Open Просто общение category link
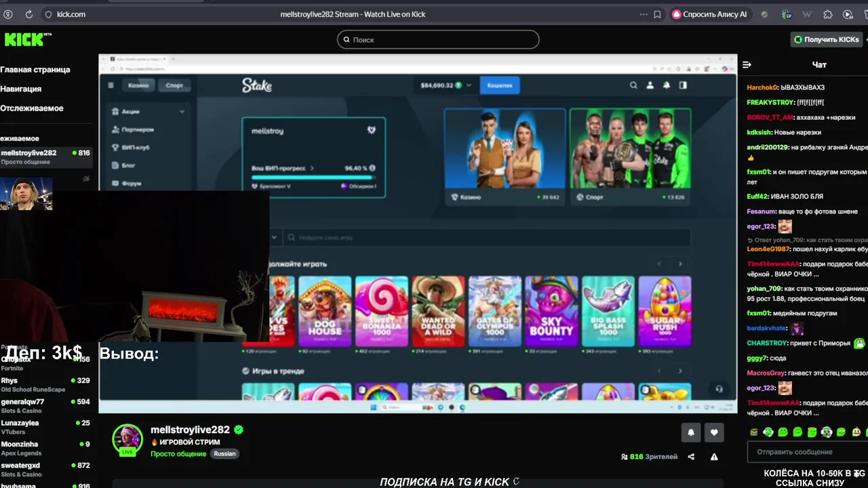The image size is (868, 488). 178,453
